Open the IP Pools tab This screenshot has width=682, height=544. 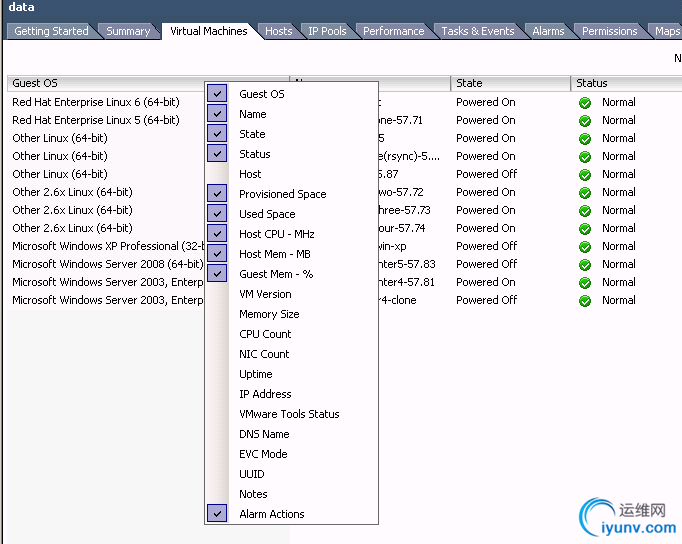327,31
